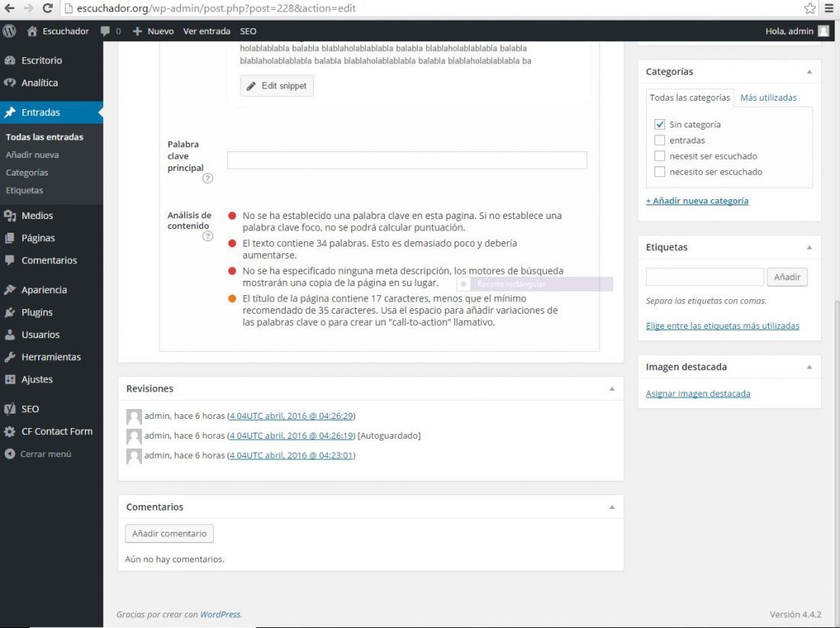840x628 pixels.
Task: Open Apariencia brush icon
Action: pos(10,290)
